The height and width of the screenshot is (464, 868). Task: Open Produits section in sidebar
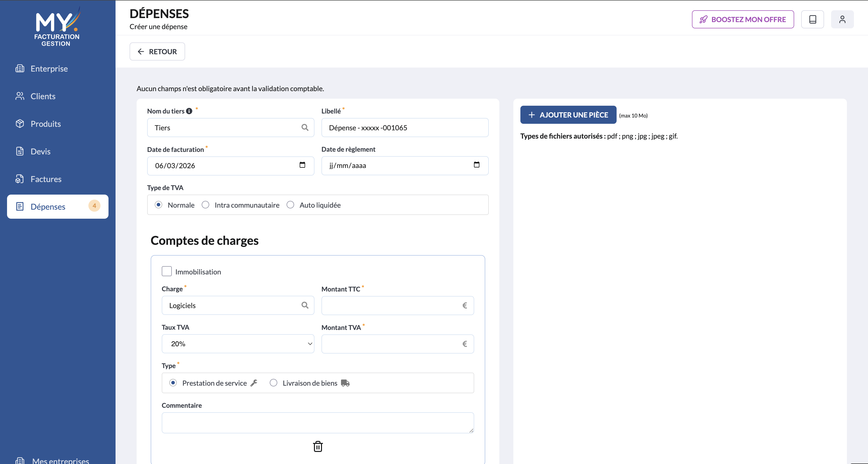45,124
